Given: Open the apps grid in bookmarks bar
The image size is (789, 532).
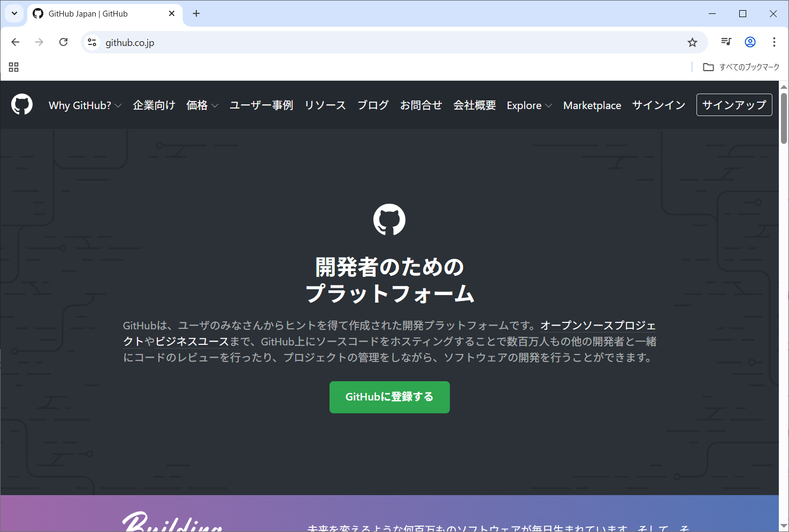Looking at the screenshot, I should [14, 67].
